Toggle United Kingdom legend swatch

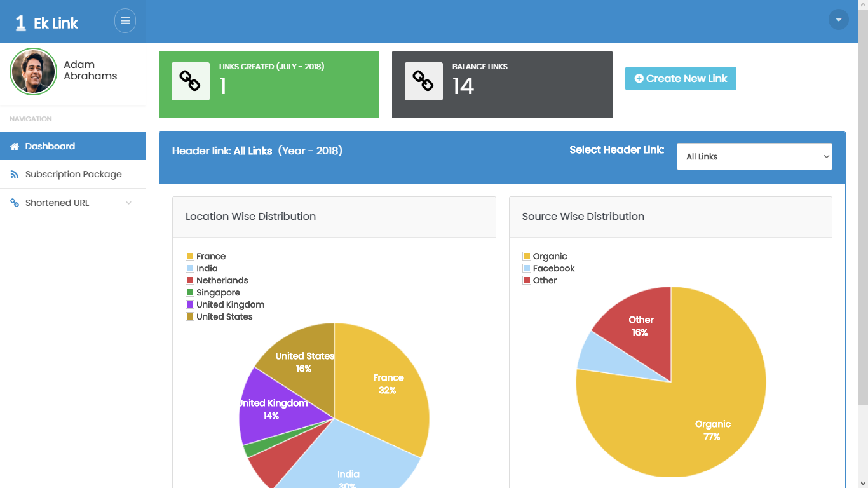[190, 304]
